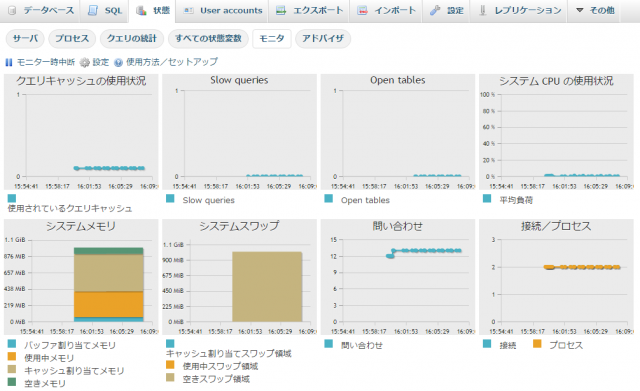Go to the アドバイザ sub-tab
640x391 pixels.
click(323, 38)
